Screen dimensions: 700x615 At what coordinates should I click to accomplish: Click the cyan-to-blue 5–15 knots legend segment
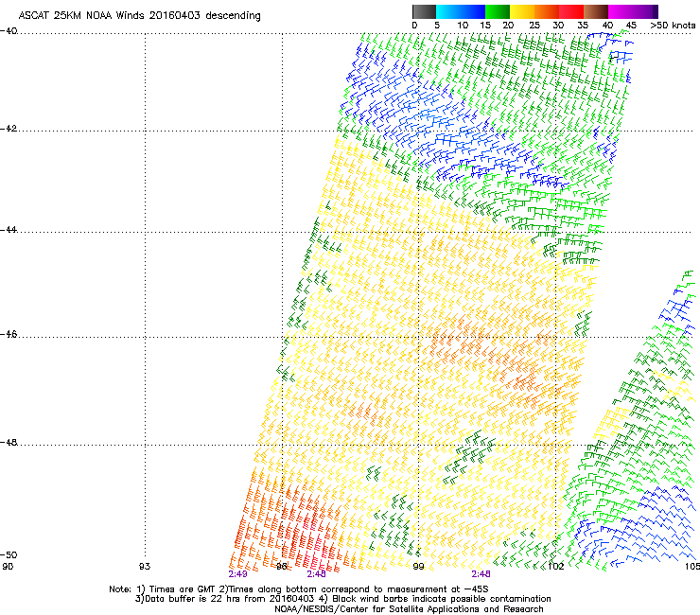click(x=461, y=11)
